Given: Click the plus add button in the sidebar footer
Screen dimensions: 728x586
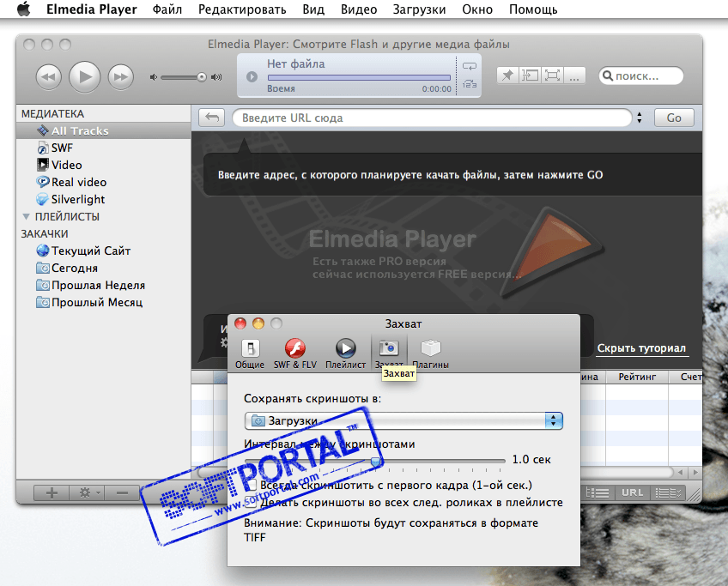Looking at the screenshot, I should (52, 492).
